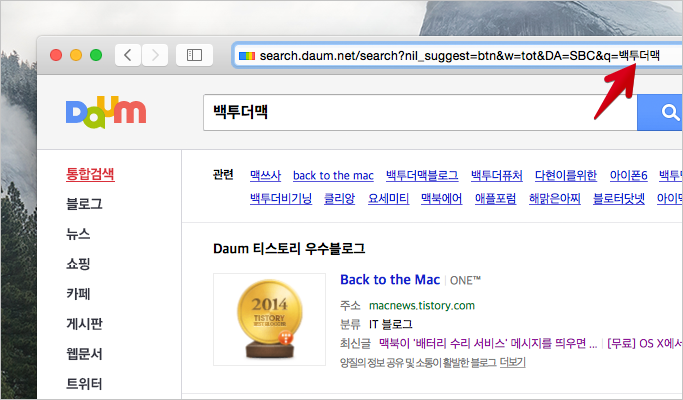Open related search 해맑은아찌
The height and width of the screenshot is (400, 683).
(x=555, y=198)
